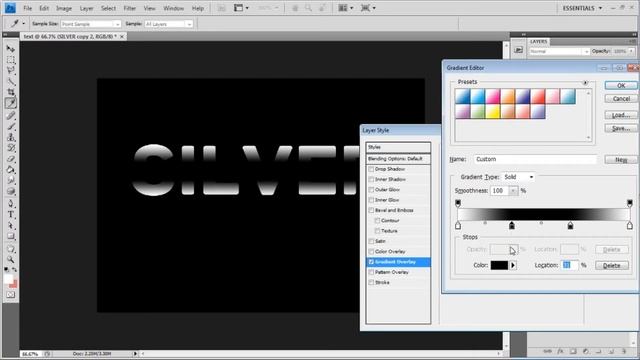Select the Magic Wand tool
The height and width of the screenshot is (360, 640).
11,81
